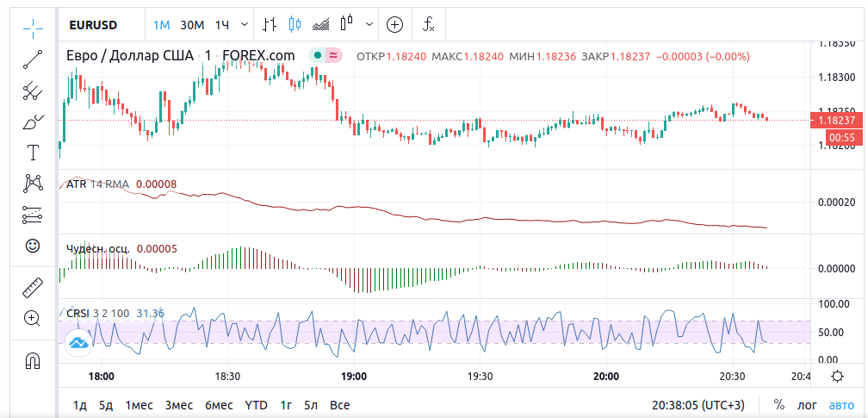868x418 pixels.
Task: Pick the trend line drawing tool
Action: (x=33, y=59)
